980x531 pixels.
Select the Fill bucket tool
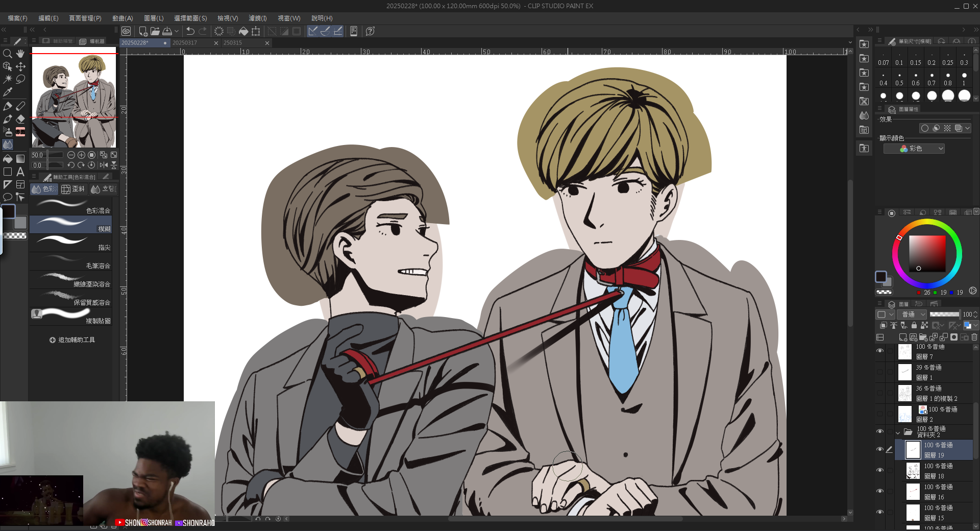click(8, 159)
